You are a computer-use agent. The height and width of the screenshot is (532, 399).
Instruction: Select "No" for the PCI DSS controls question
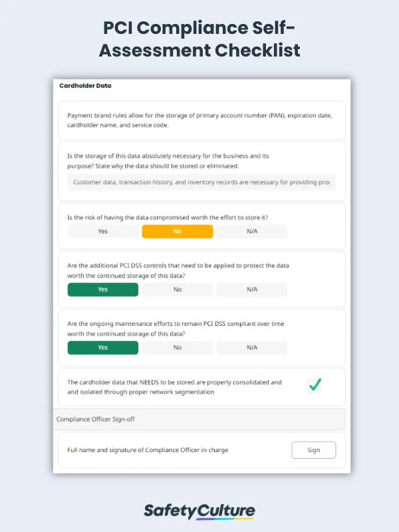point(177,289)
